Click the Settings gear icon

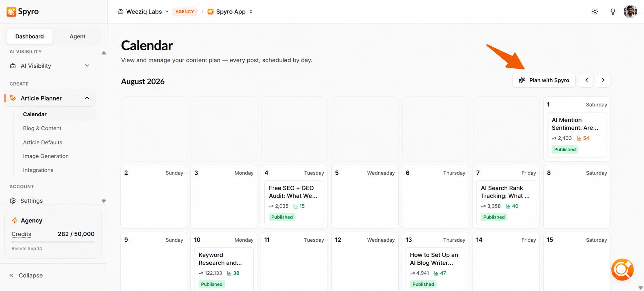[x=13, y=201]
